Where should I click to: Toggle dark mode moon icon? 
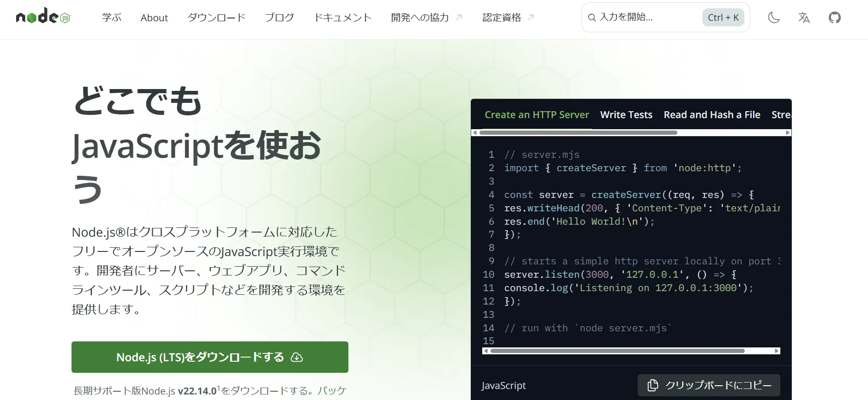tap(774, 18)
